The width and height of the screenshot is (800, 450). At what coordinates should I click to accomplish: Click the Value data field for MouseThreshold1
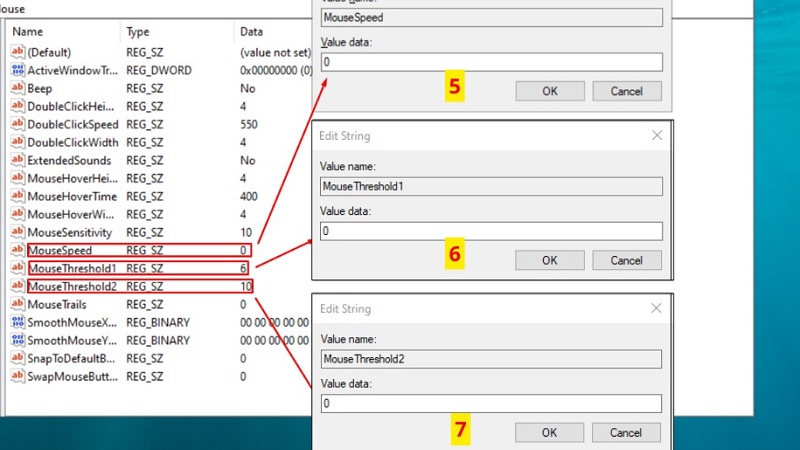(491, 231)
